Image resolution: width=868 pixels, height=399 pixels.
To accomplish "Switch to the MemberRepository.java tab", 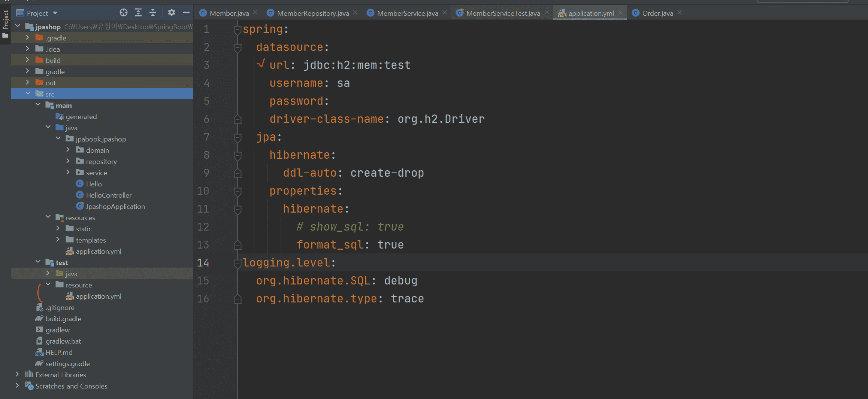I will pyautogui.click(x=312, y=13).
